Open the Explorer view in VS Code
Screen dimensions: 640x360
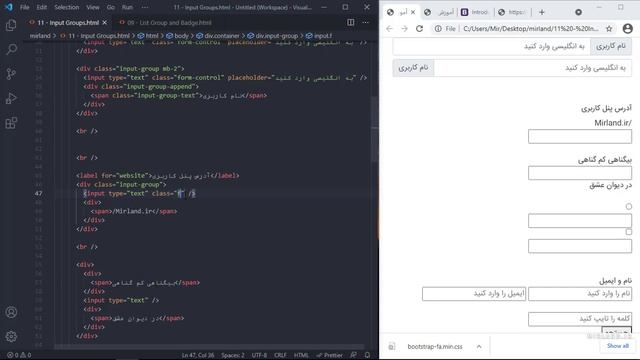click(11, 25)
